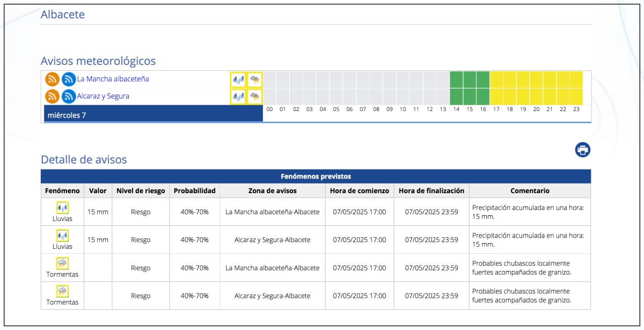
Task: Click 'La Mancha albaceteña-Albacete' zone in Tormentas row
Action: point(273,268)
